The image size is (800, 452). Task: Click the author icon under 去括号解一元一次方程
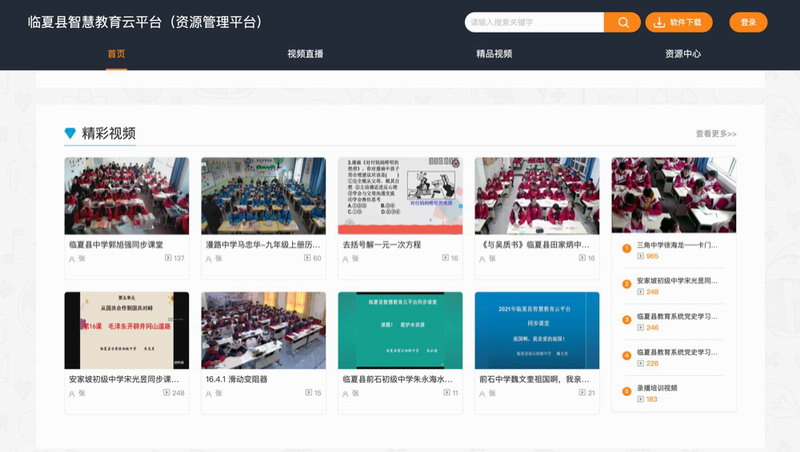[345, 258]
